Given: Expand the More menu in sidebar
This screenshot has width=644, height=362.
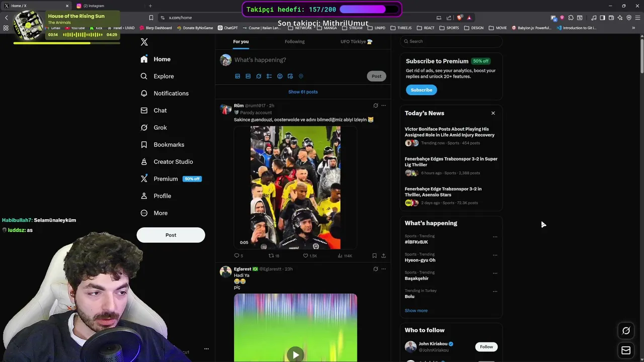Looking at the screenshot, I should coord(154,213).
